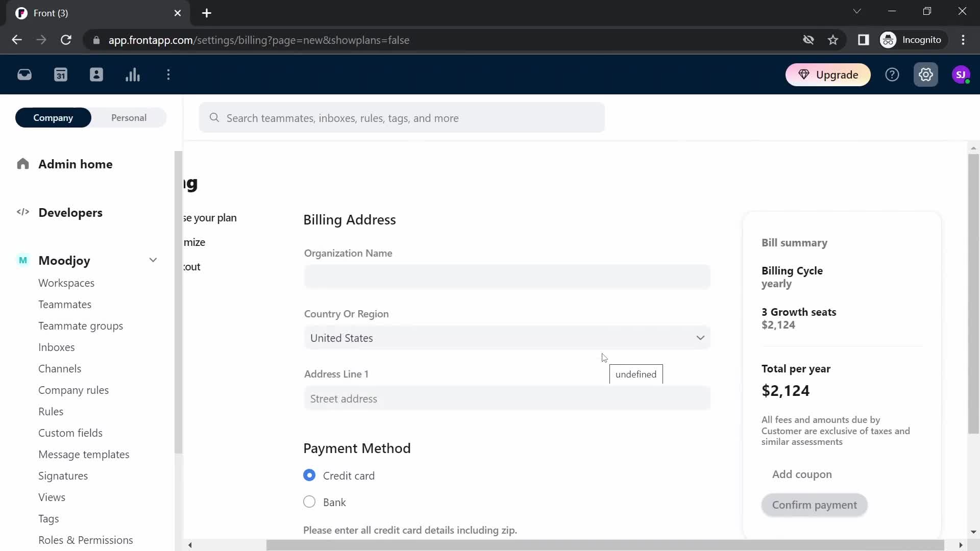The width and height of the screenshot is (980, 551).
Task: Click Add coupon link
Action: pos(802,474)
